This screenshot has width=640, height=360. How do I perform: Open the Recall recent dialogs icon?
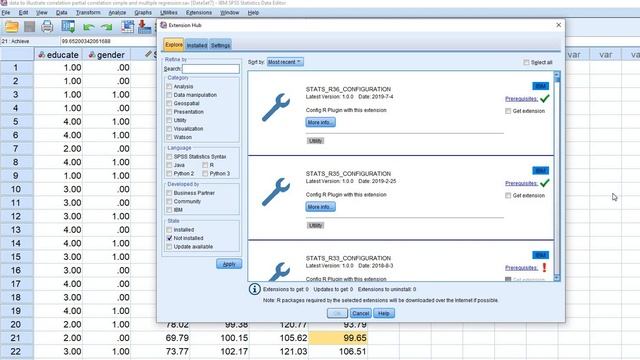tap(68, 27)
